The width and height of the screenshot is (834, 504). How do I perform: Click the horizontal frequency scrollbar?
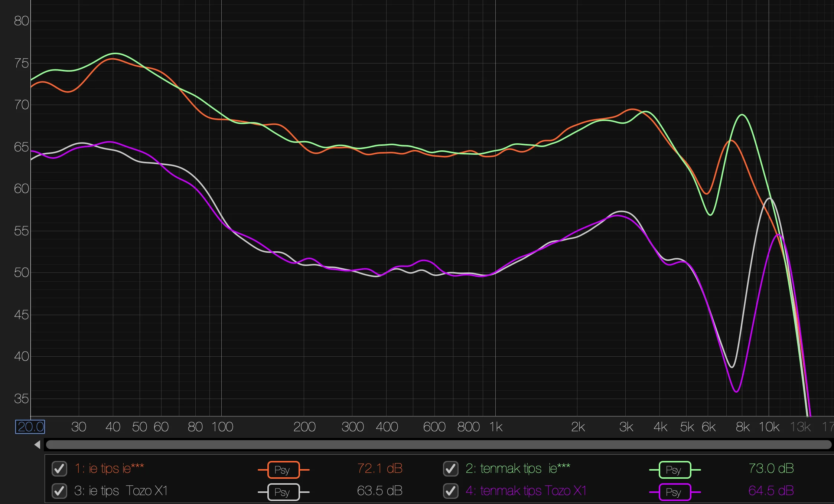click(439, 445)
